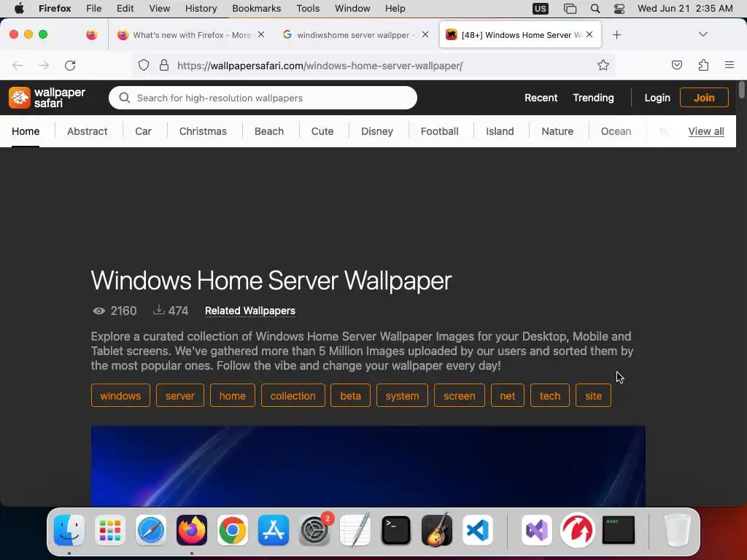Click the tech tag
747x560 pixels.
tap(550, 396)
